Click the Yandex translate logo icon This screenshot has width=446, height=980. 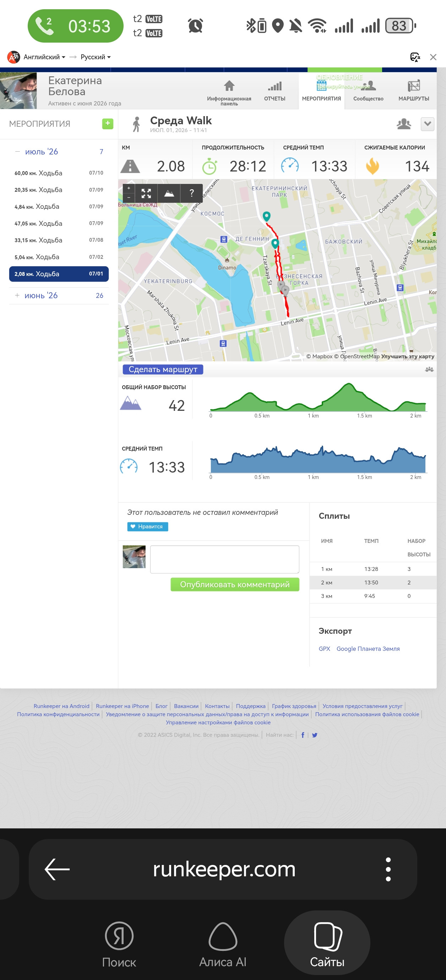pyautogui.click(x=14, y=57)
